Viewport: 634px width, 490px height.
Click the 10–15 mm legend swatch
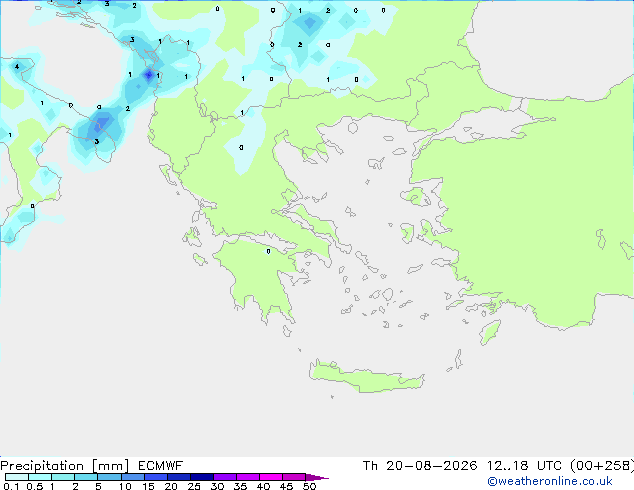tap(133, 477)
